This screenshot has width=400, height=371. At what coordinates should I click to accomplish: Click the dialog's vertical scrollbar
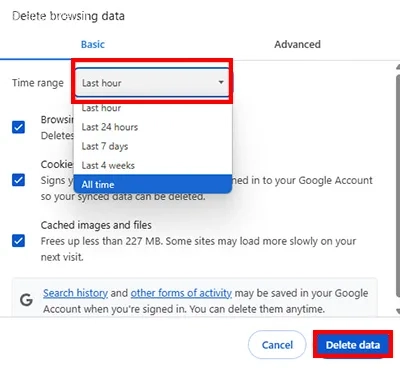coord(397,185)
